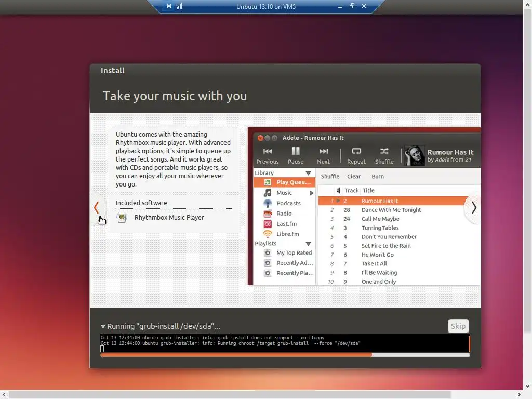Click the horizontal scrollbar right arrow
Viewport: 532px width, 399px height.
pyautogui.click(x=519, y=395)
